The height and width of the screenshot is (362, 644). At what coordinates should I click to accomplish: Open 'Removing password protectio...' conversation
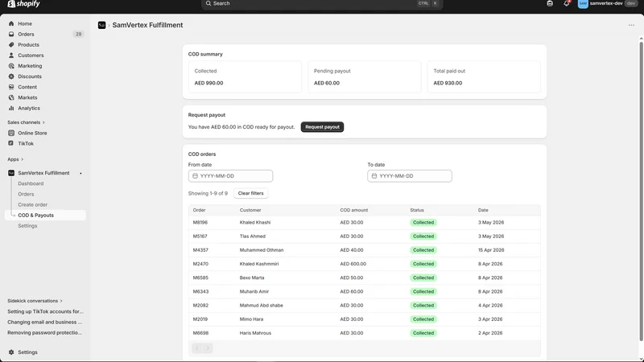[x=45, y=333]
